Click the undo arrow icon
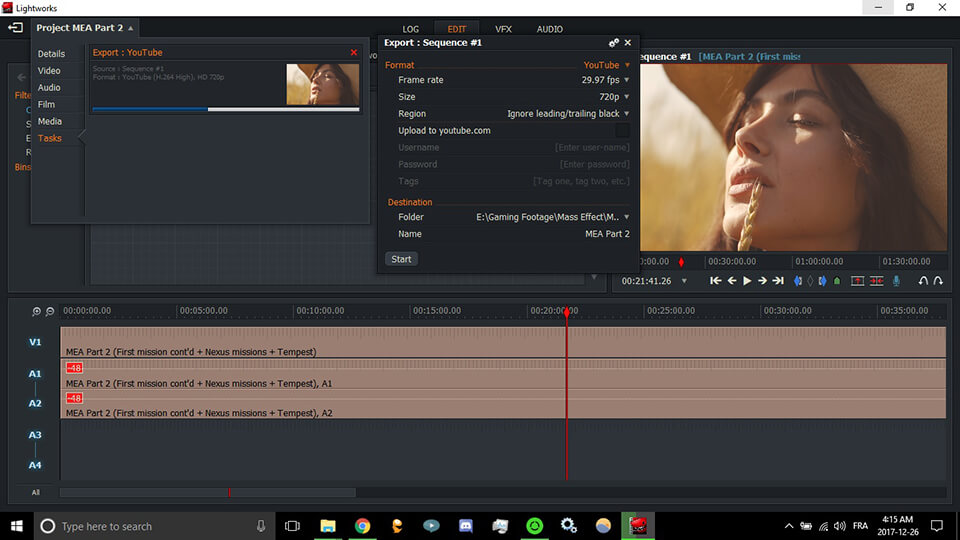Viewport: 960px width, 540px height. pyautogui.click(x=923, y=280)
